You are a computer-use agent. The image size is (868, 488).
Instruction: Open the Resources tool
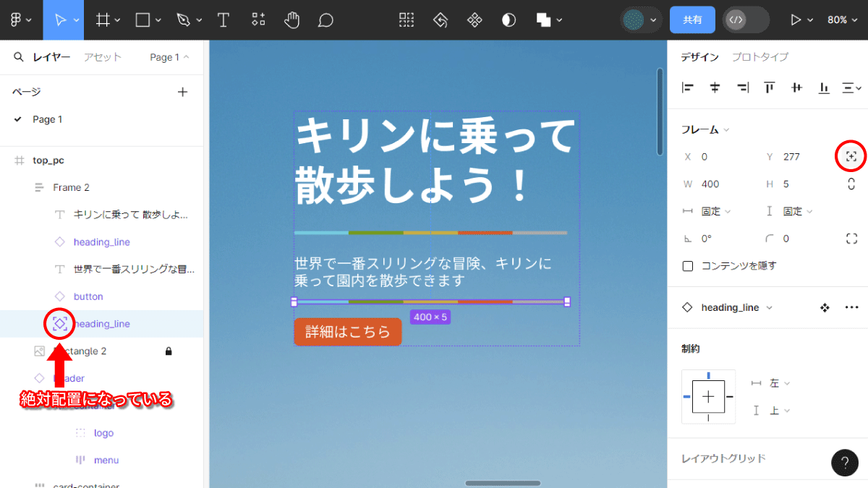click(x=258, y=20)
